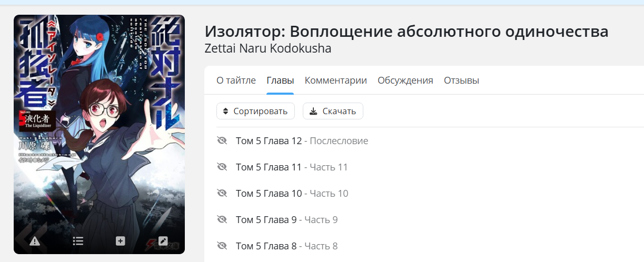
Task: Toggle read status for Том 5 Глава 9
Action: coord(222,219)
